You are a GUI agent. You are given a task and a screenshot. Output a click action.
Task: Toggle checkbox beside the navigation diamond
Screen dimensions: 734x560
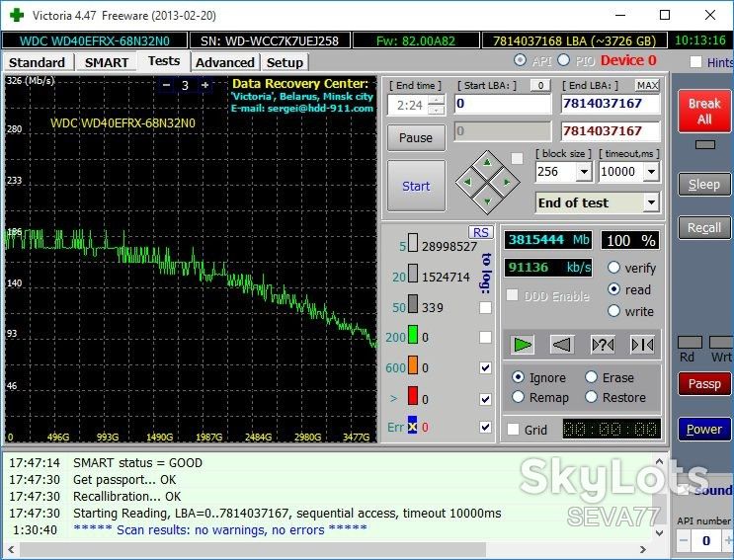click(x=517, y=159)
